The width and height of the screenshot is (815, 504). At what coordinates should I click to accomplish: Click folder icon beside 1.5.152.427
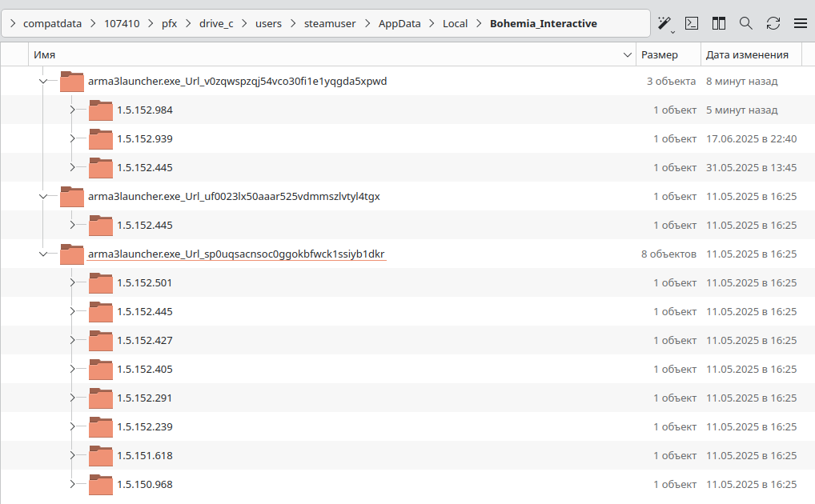point(101,341)
